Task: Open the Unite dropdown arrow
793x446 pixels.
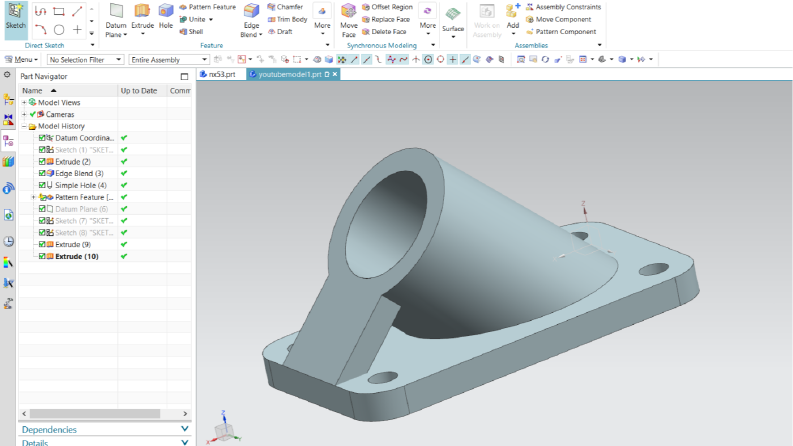Action: 211,19
